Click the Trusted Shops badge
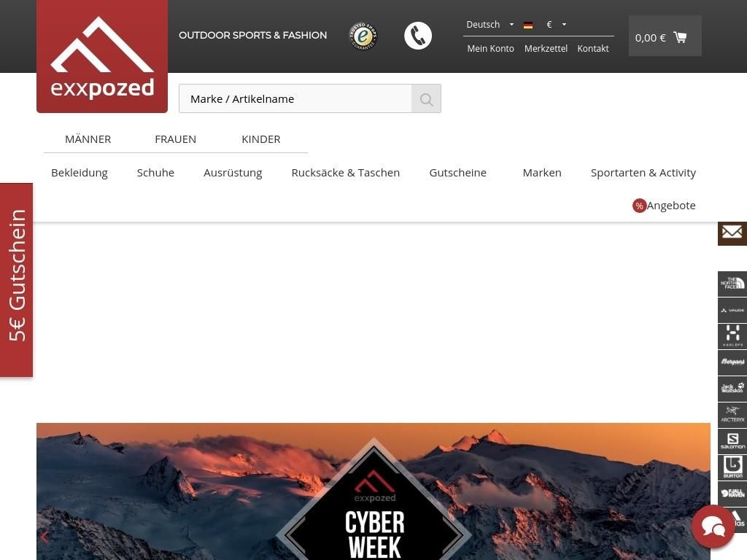Screen dimensions: 747x560 click(363, 36)
